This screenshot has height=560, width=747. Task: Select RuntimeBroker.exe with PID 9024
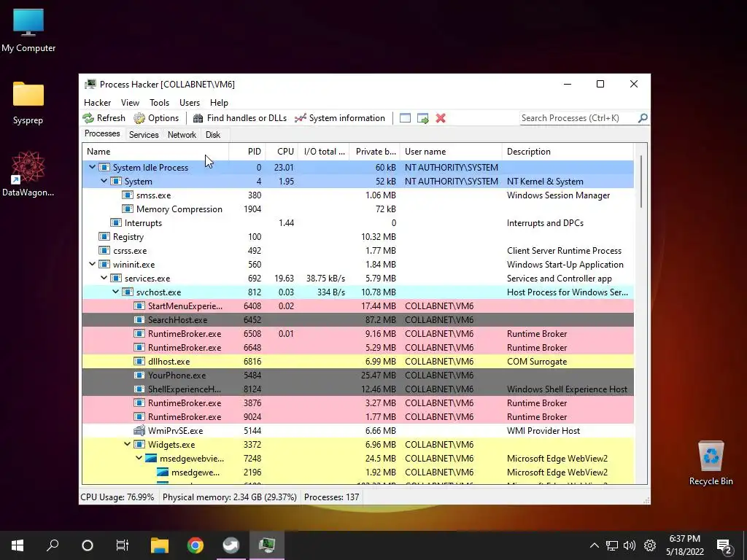click(x=357, y=416)
